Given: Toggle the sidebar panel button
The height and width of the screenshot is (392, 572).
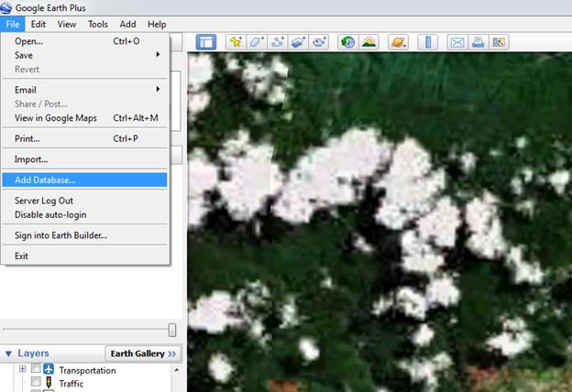Looking at the screenshot, I should click(205, 42).
